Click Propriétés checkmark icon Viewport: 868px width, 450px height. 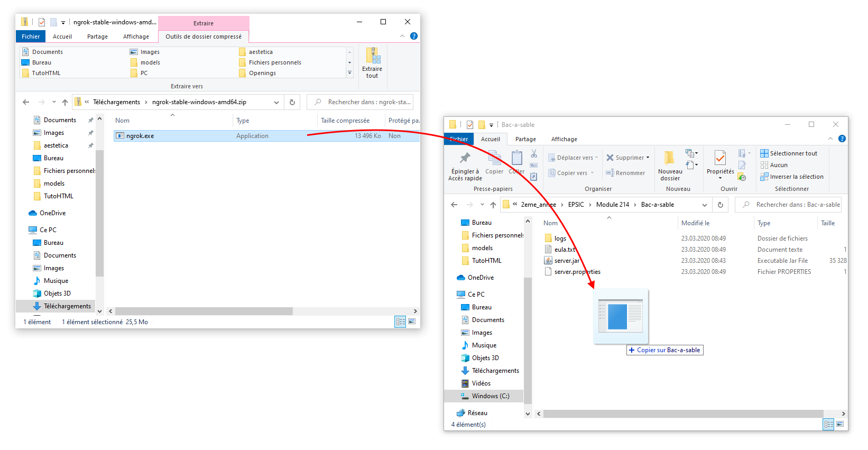[720, 158]
